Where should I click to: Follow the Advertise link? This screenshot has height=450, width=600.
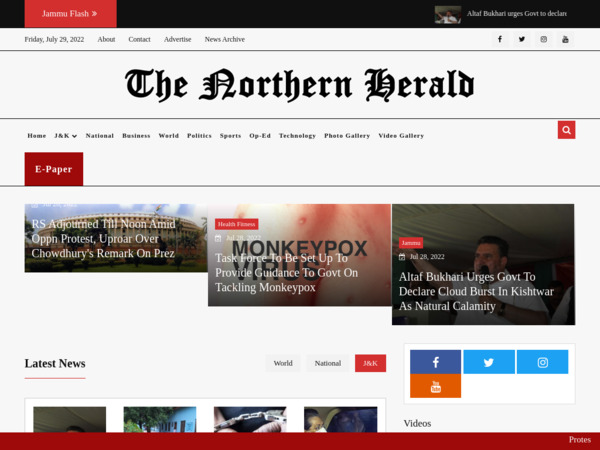178,39
